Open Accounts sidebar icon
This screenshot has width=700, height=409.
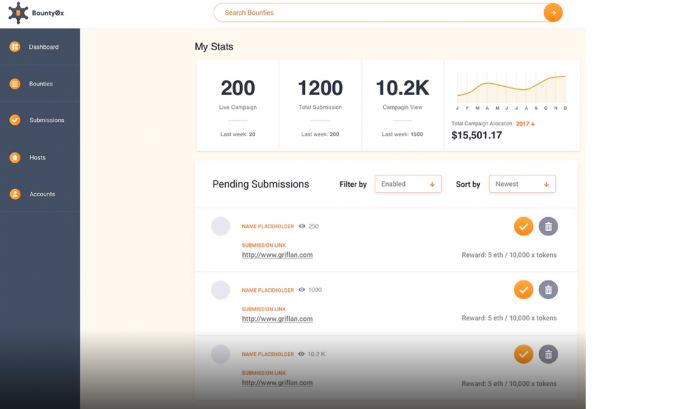pyautogui.click(x=15, y=194)
